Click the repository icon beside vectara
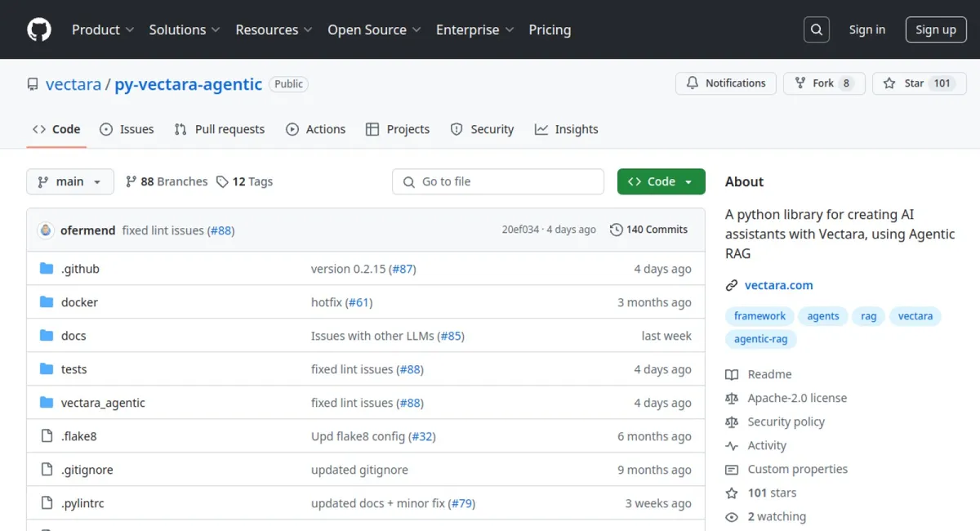 click(33, 84)
